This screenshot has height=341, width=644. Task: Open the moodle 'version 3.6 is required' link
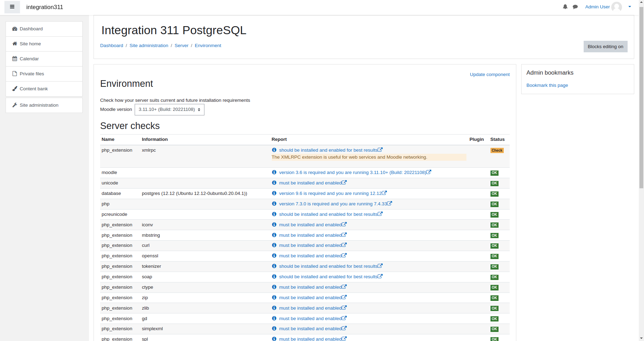click(x=355, y=173)
